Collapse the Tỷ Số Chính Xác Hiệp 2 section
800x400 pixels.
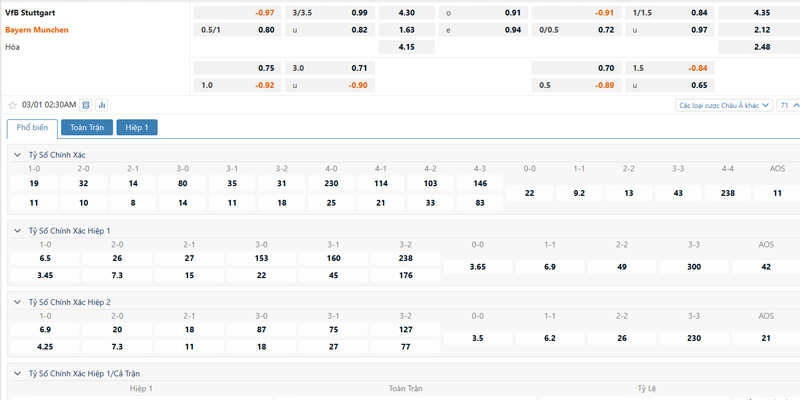click(x=17, y=302)
